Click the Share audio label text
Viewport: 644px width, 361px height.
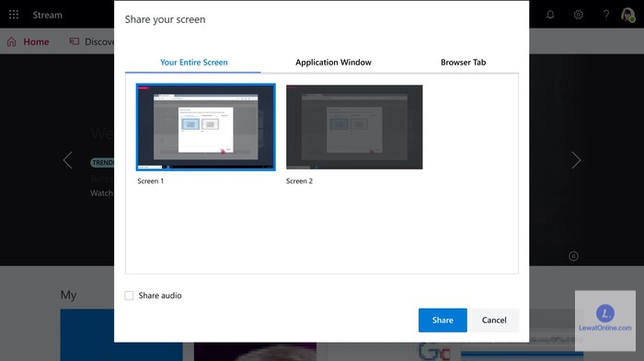point(160,296)
